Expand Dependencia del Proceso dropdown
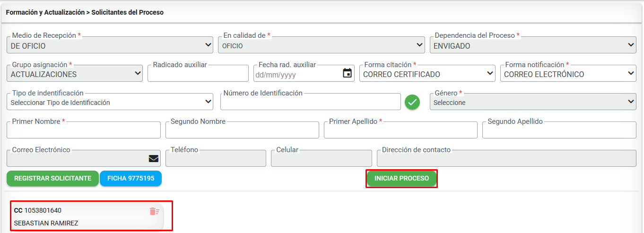 click(532, 45)
